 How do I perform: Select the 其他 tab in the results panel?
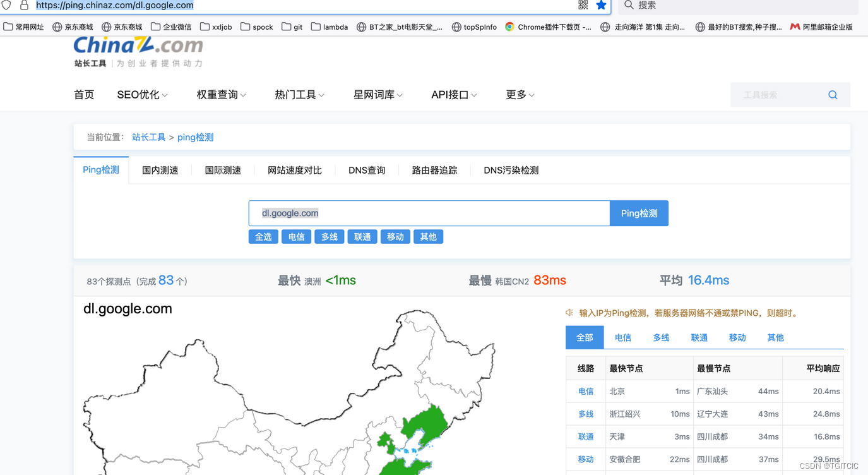[x=775, y=337]
